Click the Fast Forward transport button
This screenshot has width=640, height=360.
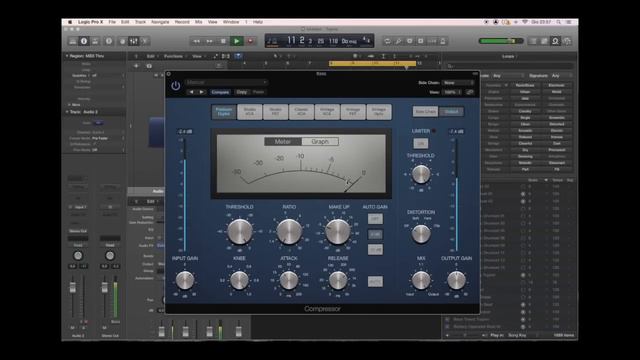click(209, 41)
